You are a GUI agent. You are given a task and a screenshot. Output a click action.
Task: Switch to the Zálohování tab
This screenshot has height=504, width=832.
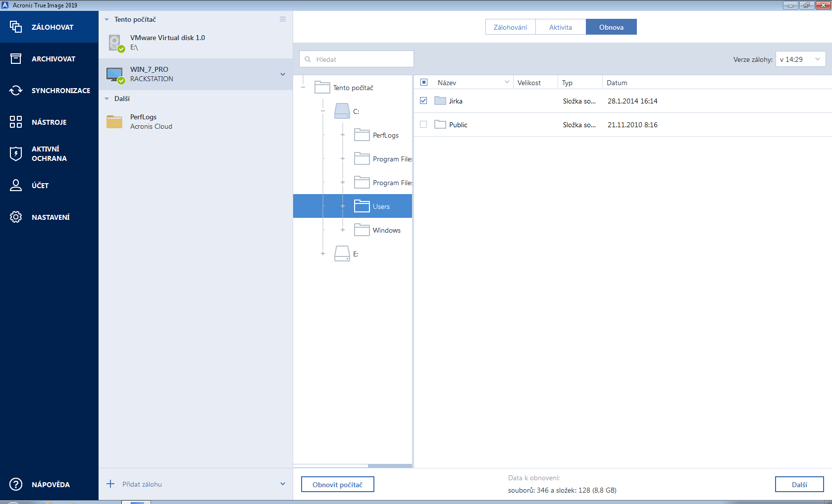pyautogui.click(x=510, y=27)
